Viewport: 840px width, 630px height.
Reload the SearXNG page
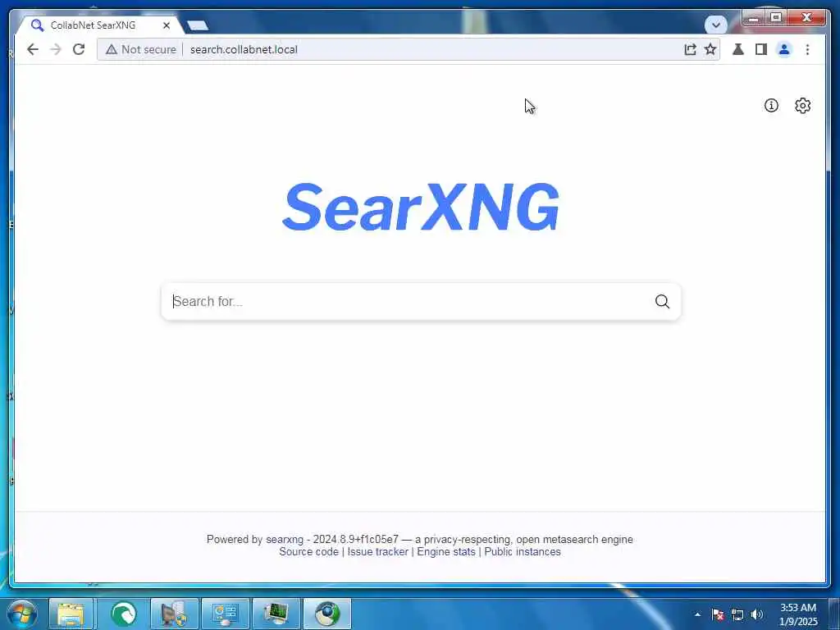[x=79, y=49]
